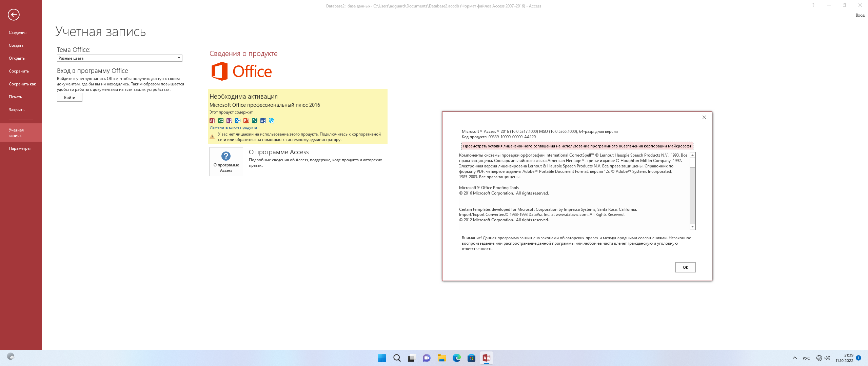Image resolution: width=868 pixels, height=366 pixels.
Task: Click the volume speaker tray icon
Action: click(x=827, y=358)
